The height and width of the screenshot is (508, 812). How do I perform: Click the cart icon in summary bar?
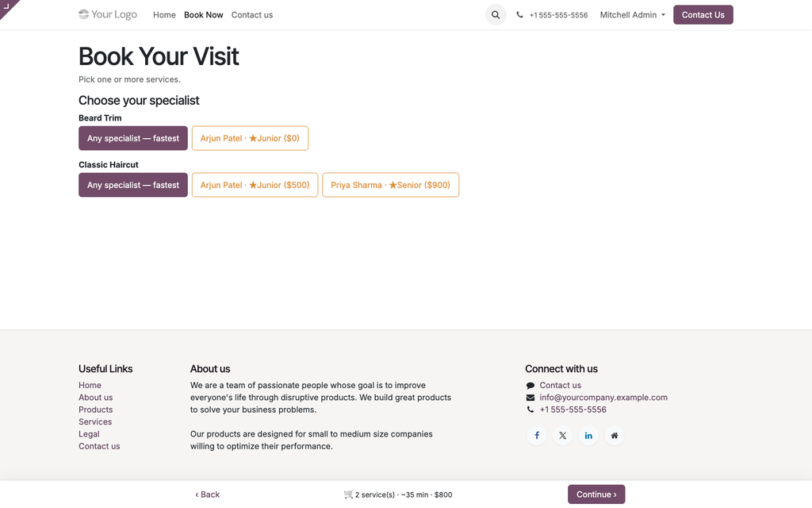click(x=349, y=495)
